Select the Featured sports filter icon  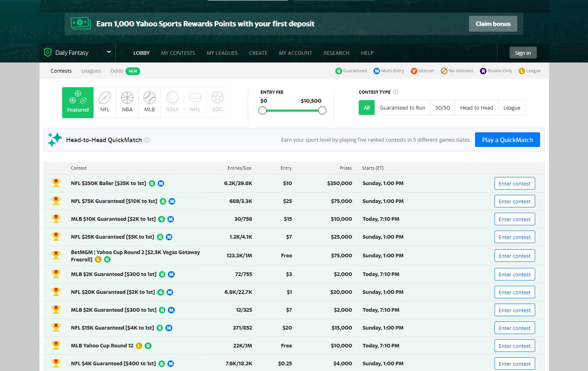78,103
